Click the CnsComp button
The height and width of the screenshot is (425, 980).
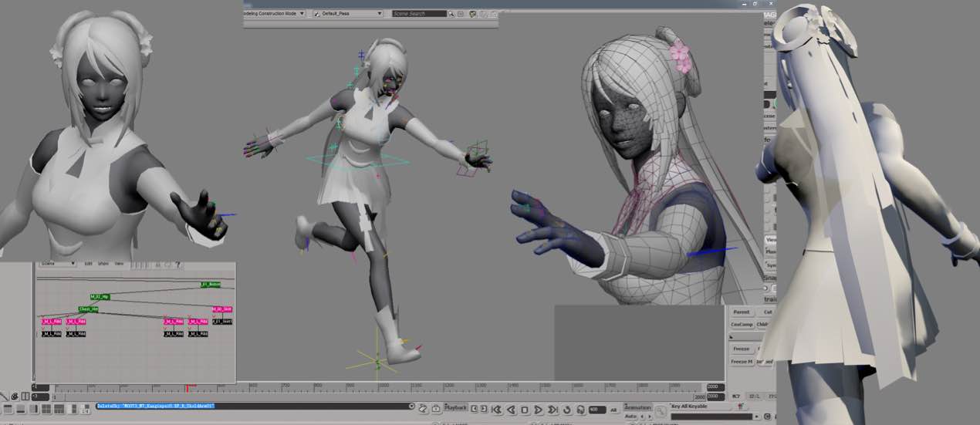click(742, 325)
